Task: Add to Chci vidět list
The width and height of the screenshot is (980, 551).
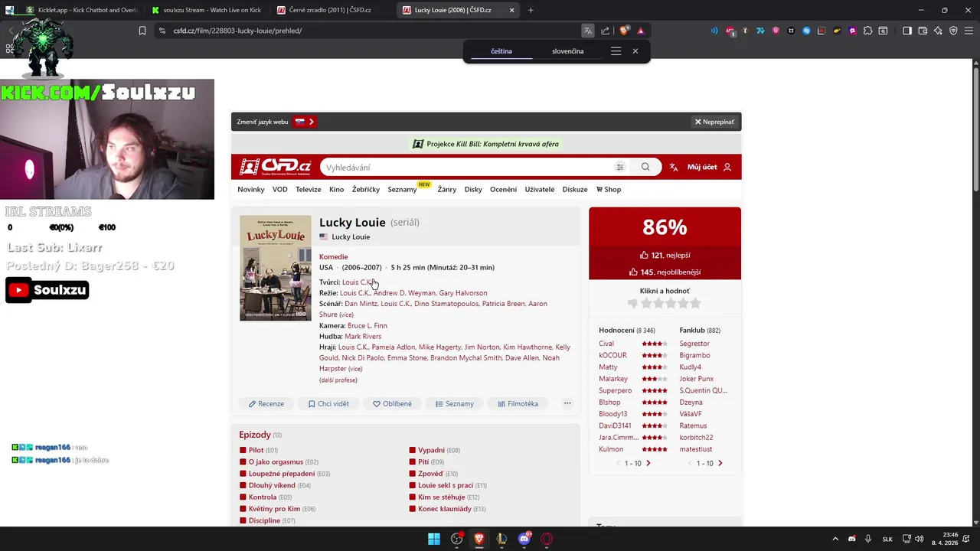Action: click(x=328, y=403)
